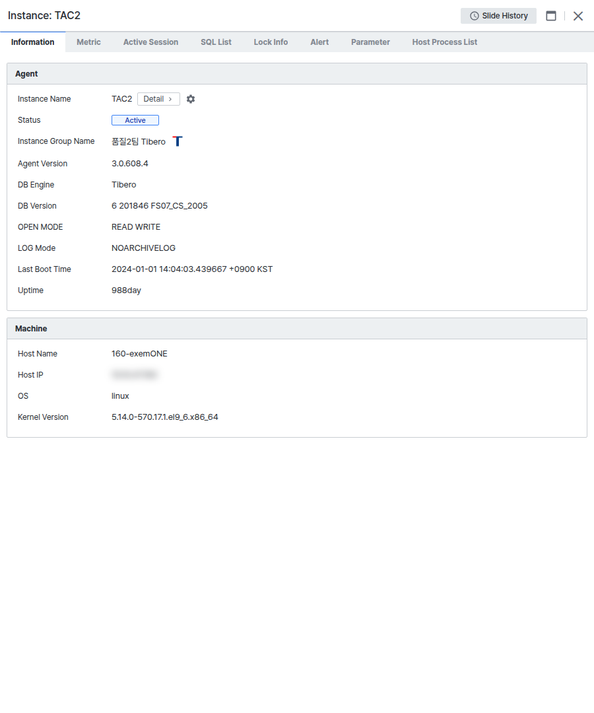
Task: Select agent version value 3.0.608.4
Action: pos(130,163)
